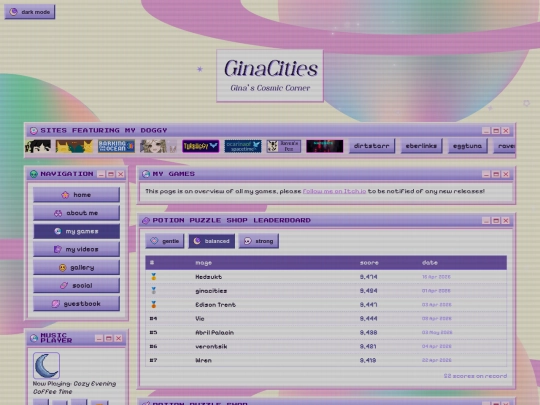This screenshot has width=540, height=405.
Task: Select the Vio leaderboard name
Action: coord(200,319)
